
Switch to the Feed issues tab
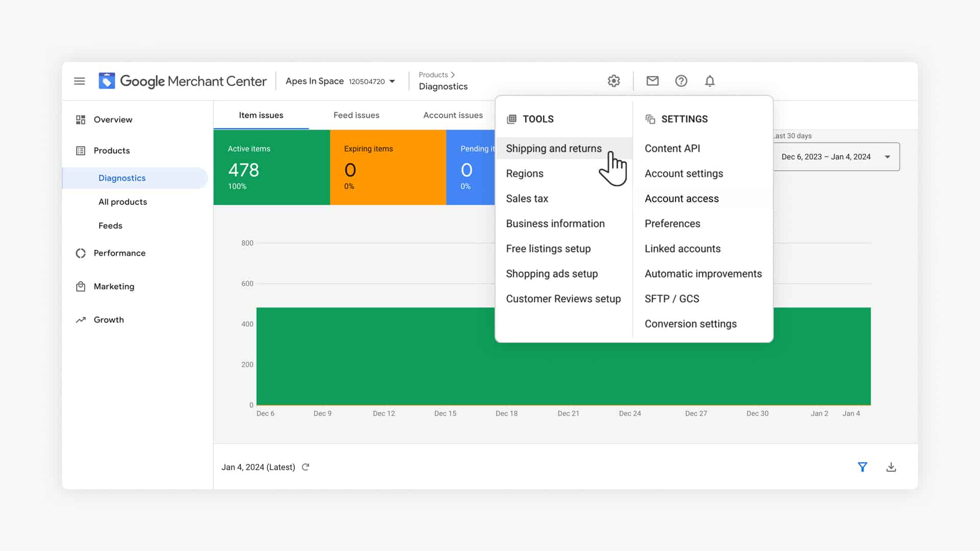pos(356,115)
